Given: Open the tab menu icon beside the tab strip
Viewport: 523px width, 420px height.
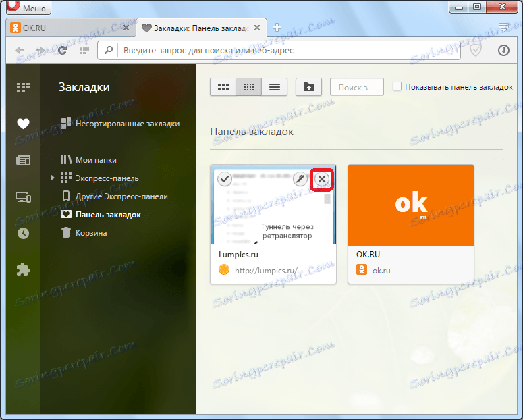Looking at the screenshot, I should (x=503, y=28).
